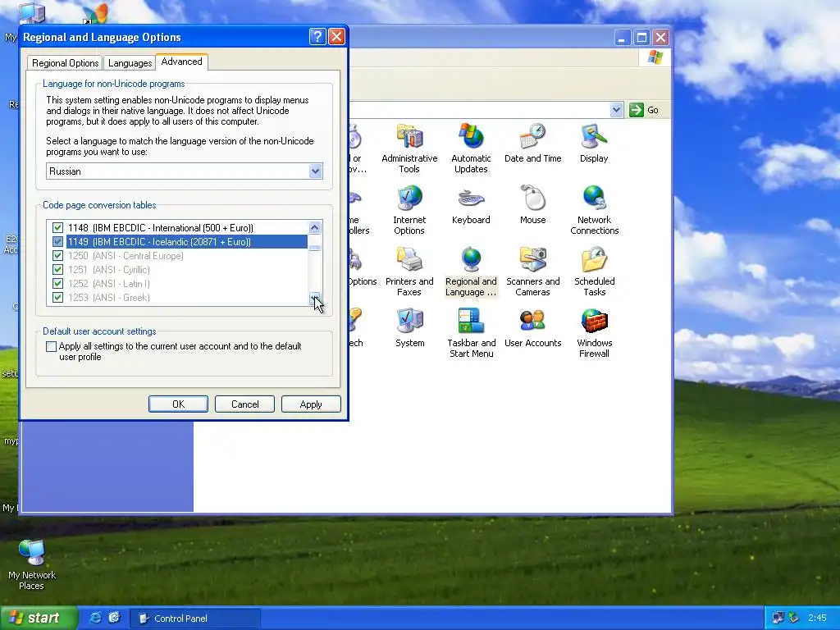Click the second Quick Launch icon
The height and width of the screenshot is (630, 840).
pos(114,618)
